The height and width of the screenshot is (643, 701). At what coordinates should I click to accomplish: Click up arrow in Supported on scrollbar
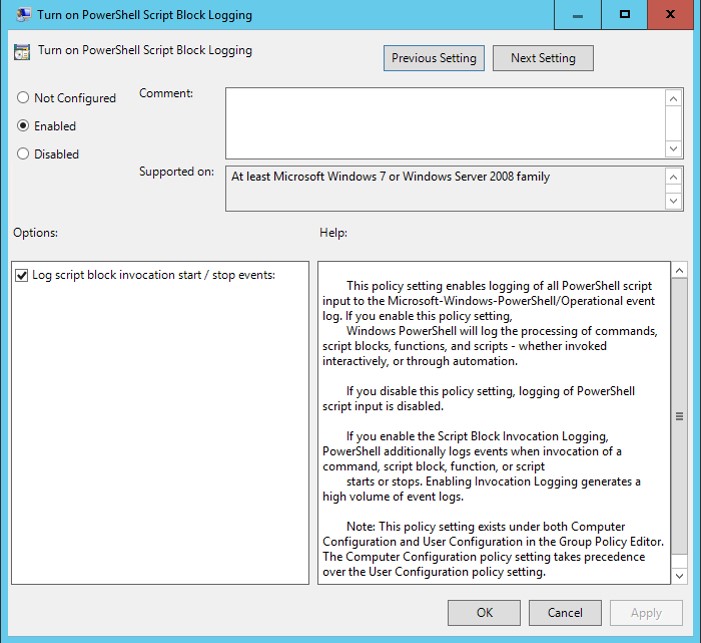674,177
